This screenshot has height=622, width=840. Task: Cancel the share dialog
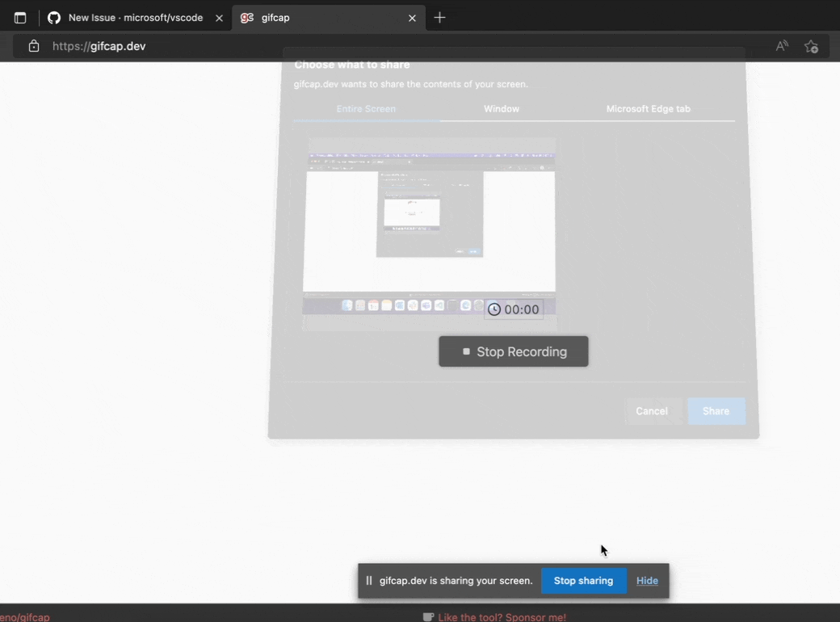tap(652, 411)
